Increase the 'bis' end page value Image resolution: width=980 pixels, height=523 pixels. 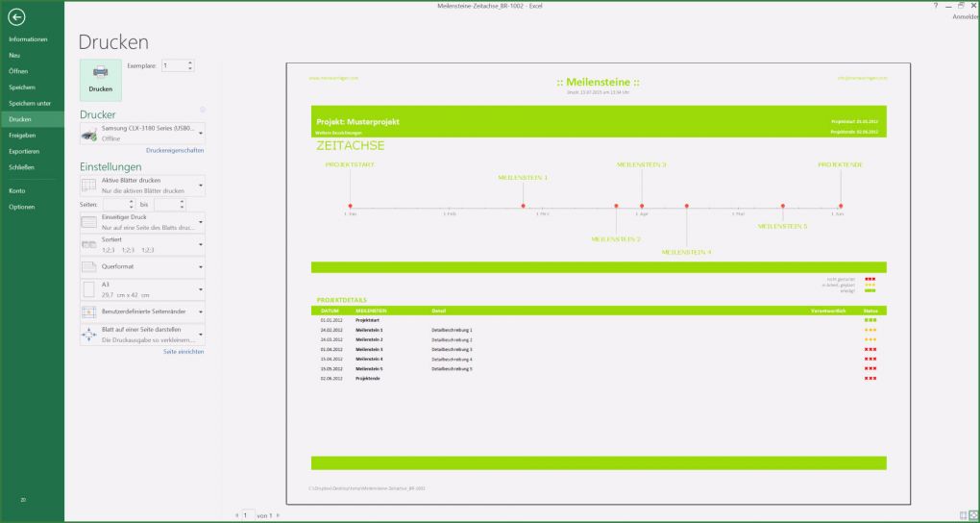(x=182, y=202)
